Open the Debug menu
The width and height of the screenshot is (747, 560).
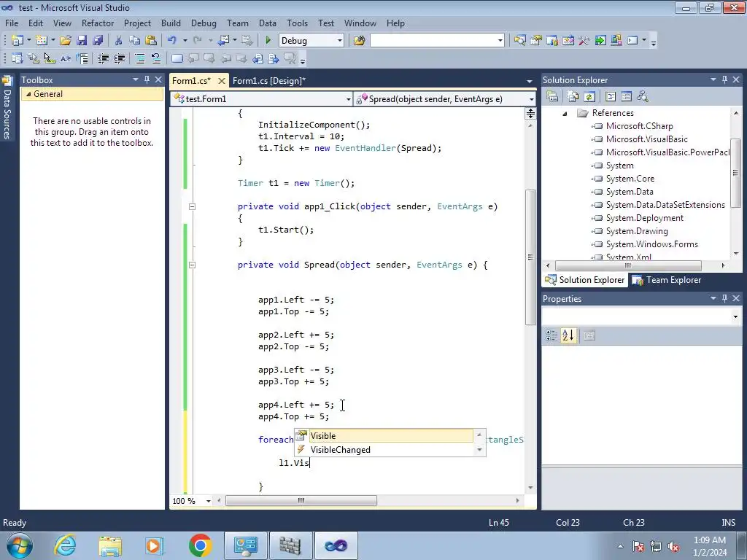click(x=204, y=23)
